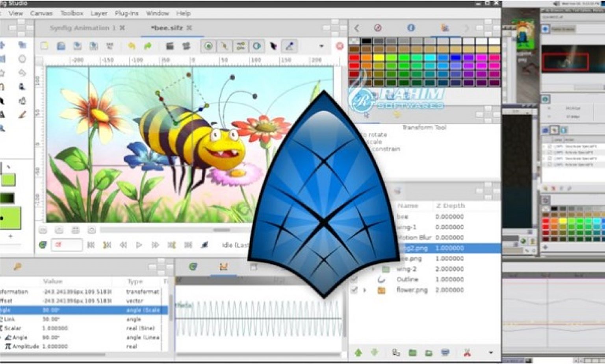Click the Play button in playback controls
The image size is (605, 364).
pyautogui.click(x=139, y=244)
